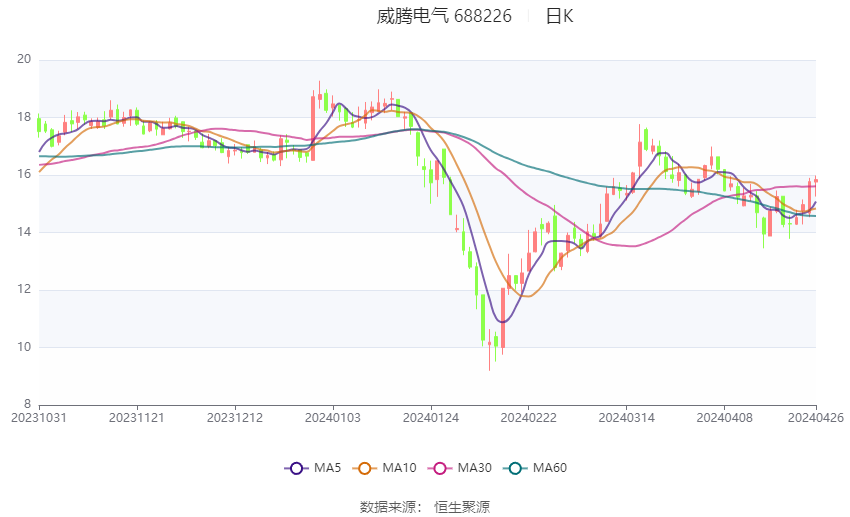Viewport: 850px width, 517px height.
Task: Click the 恒生聚源 data source name
Action: [462, 507]
